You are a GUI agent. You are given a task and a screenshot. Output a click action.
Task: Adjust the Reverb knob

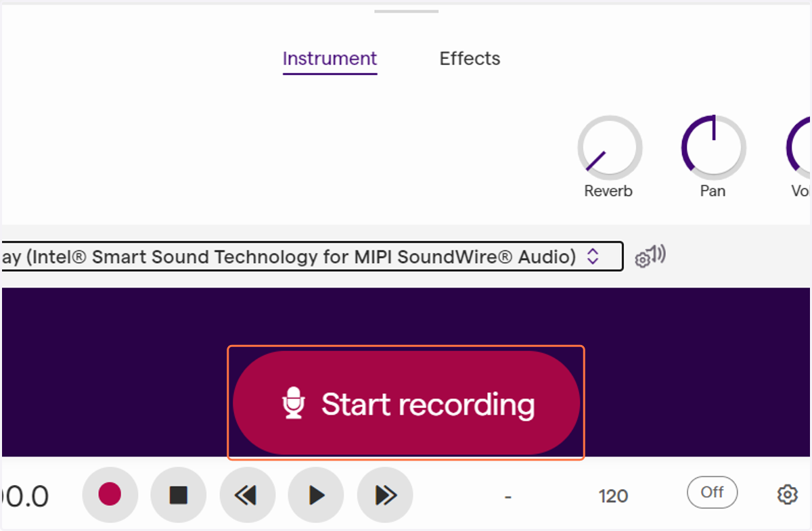coord(609,147)
